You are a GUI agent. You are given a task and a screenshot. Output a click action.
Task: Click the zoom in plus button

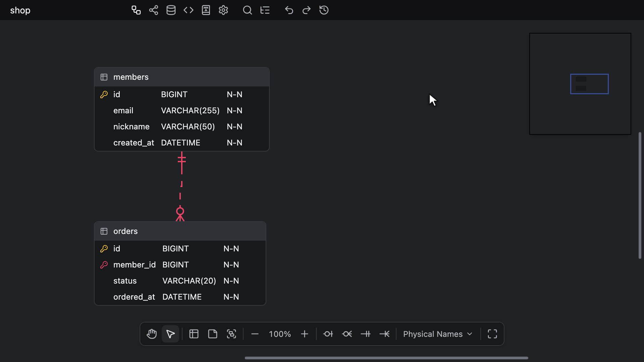click(305, 334)
